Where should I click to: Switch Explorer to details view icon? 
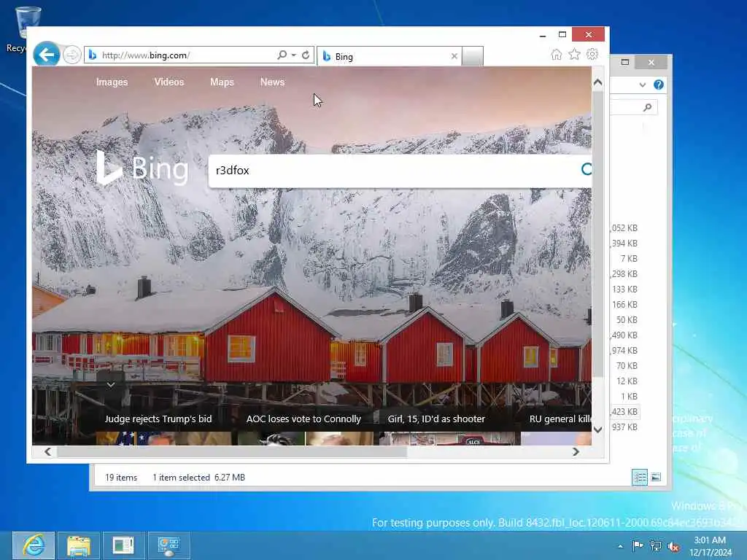[639, 477]
